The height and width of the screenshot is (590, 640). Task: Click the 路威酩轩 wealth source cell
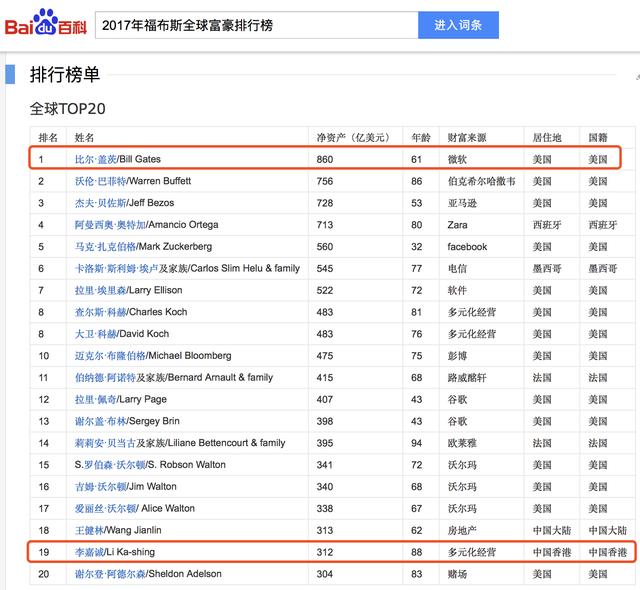pyautogui.click(x=467, y=377)
